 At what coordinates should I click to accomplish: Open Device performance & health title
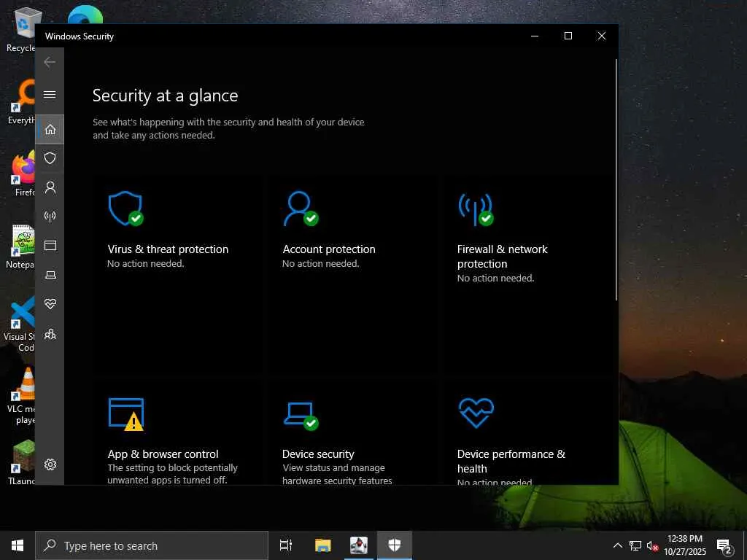click(511, 461)
